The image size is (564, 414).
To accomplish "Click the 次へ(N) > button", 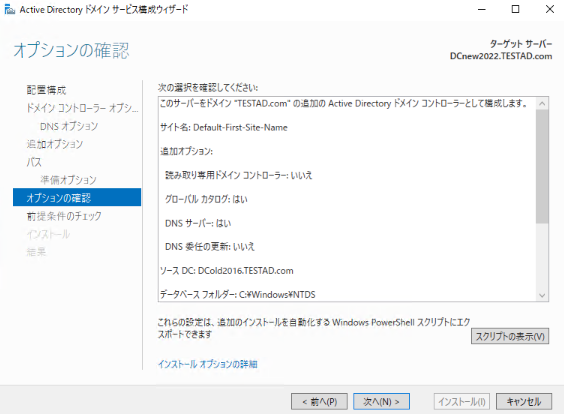I will (x=381, y=402).
